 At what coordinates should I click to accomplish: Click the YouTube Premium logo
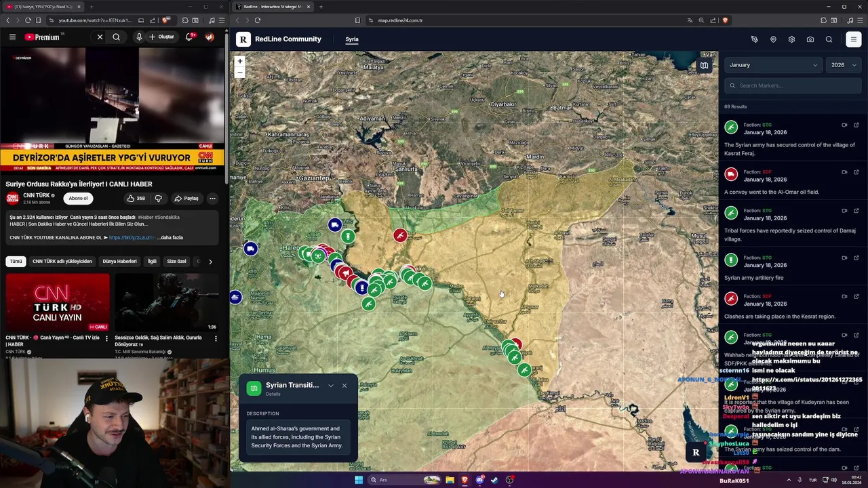42,37
